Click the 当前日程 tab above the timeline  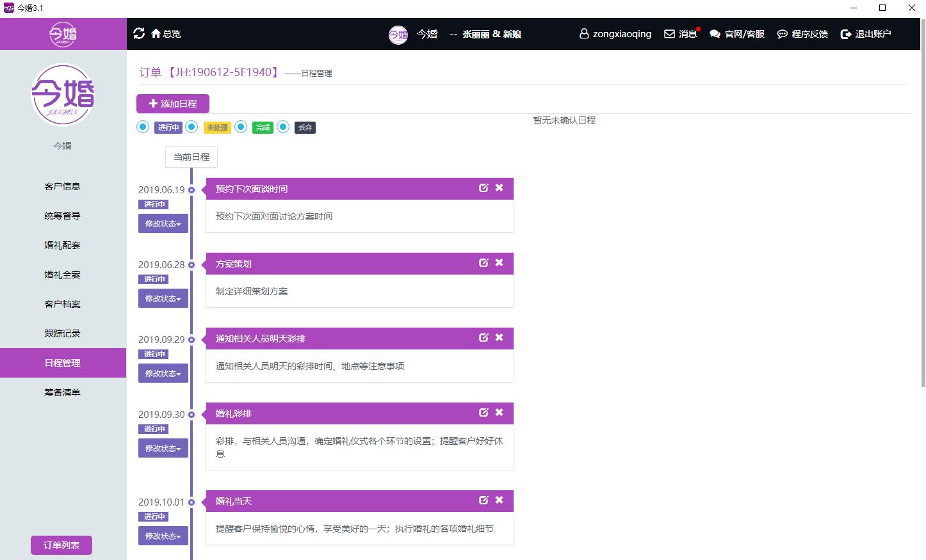click(191, 157)
